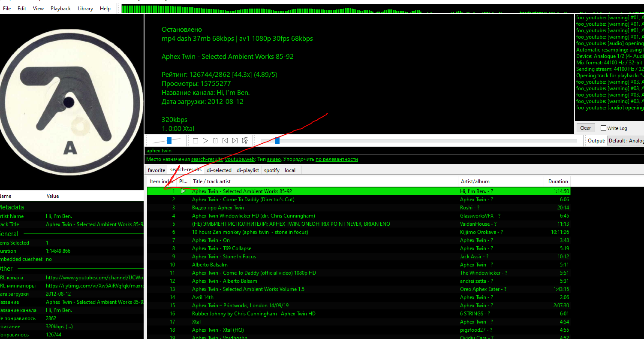Click the YouTube channel URL value
This screenshot has width=644, height=339.
click(94, 278)
